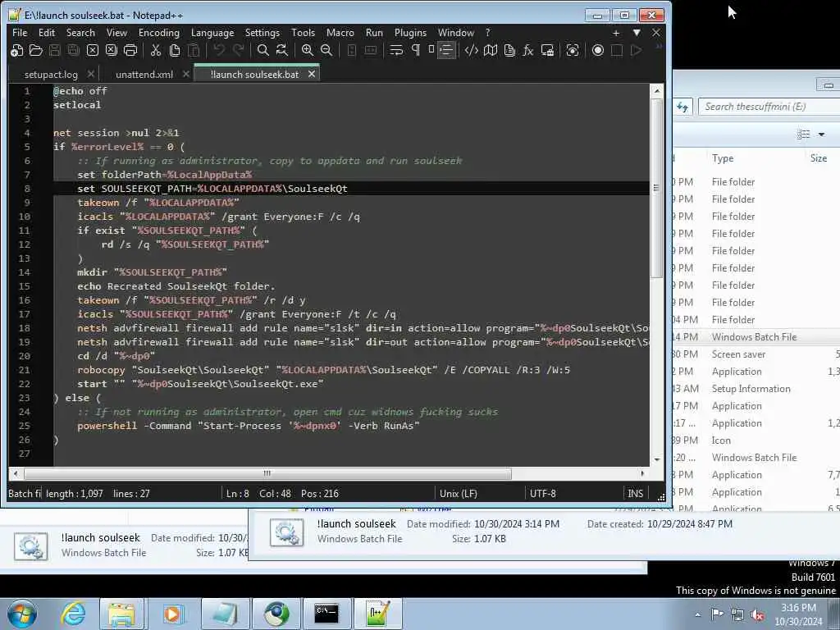The width and height of the screenshot is (840, 630).
Task: Toggle synchronized horizontal scrolling icon
Action: pos(371,50)
